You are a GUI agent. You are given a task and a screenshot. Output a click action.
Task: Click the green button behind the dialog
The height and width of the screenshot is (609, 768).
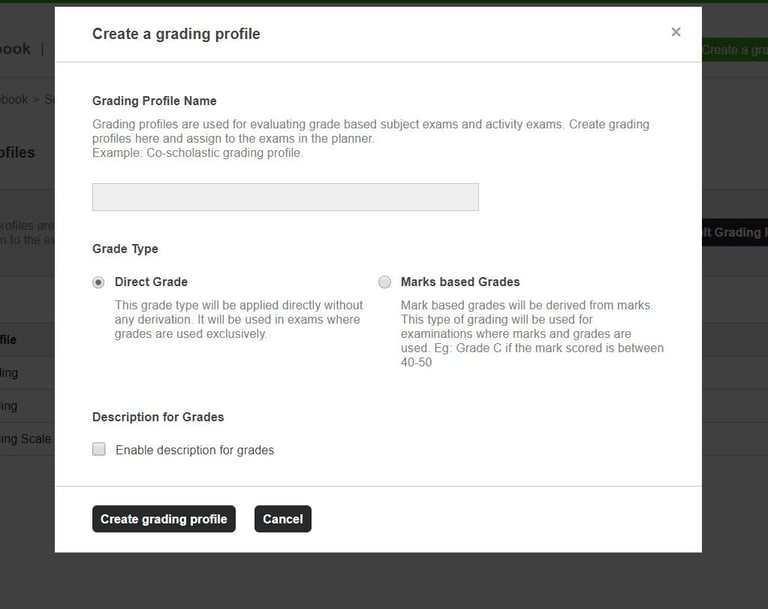coord(734,50)
